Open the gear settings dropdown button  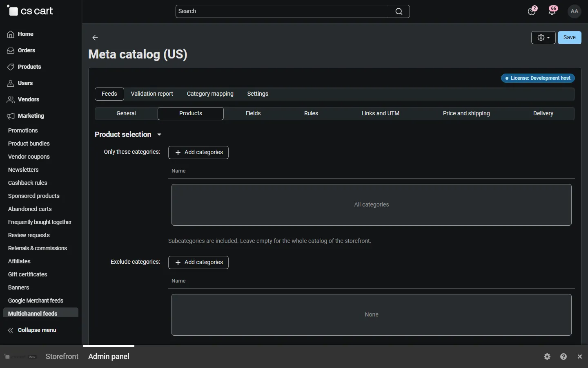click(x=543, y=38)
